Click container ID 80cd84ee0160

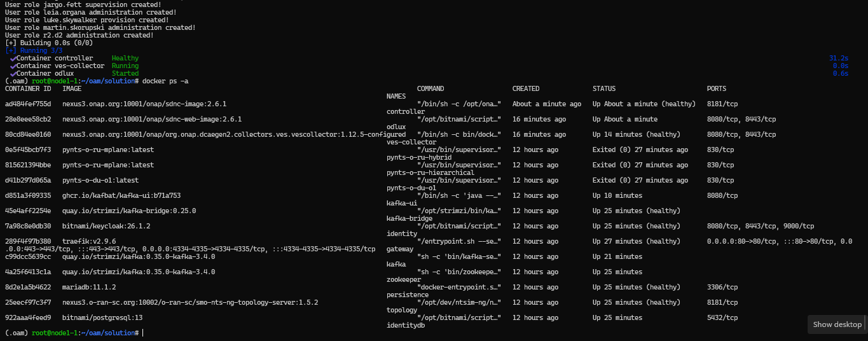coord(28,134)
